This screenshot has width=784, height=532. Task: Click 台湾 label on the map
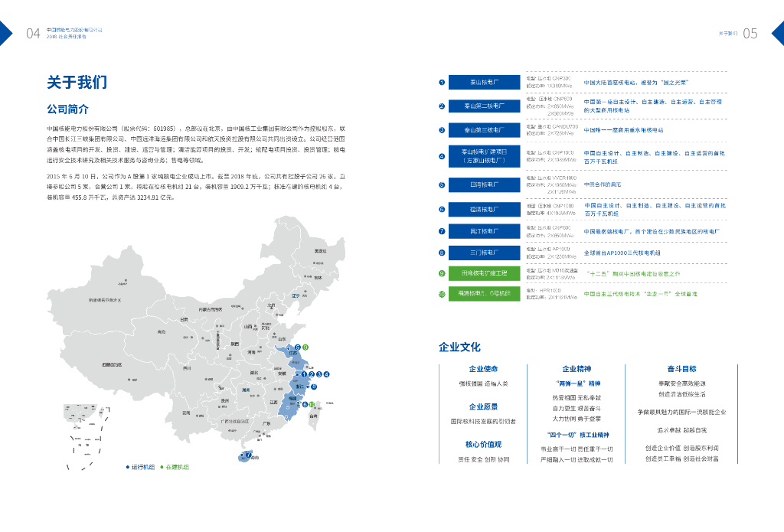point(313,416)
